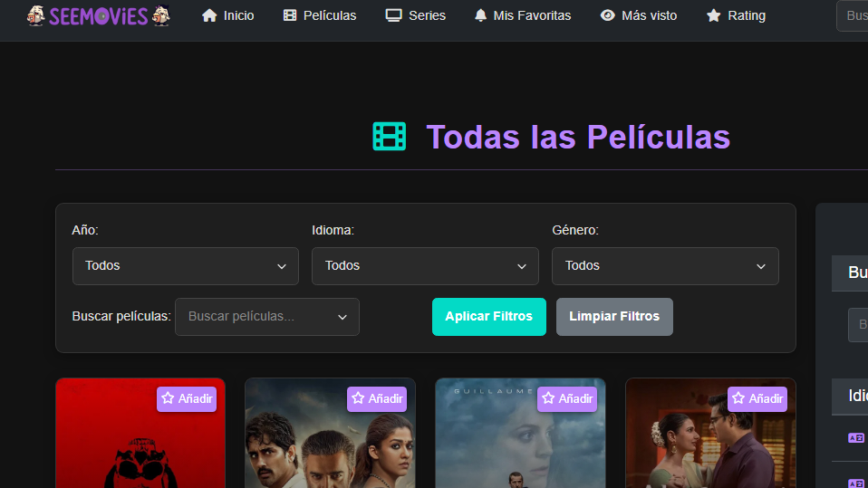Click the Todas las Películas heading
The width and height of the screenshot is (868, 488).
[578, 137]
